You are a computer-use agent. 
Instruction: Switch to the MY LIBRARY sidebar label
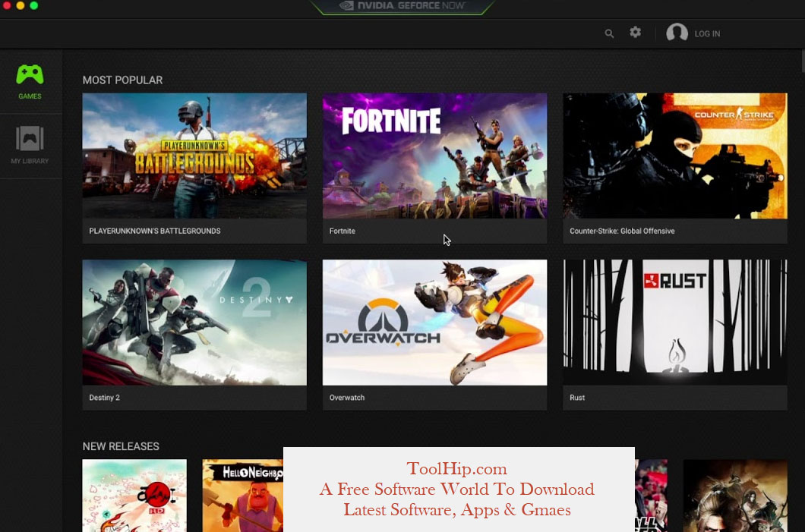(30, 161)
